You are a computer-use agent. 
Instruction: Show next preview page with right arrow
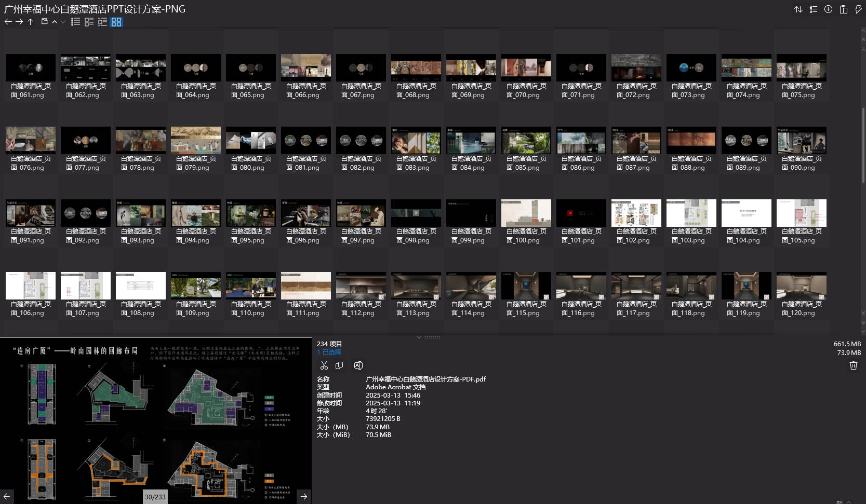(x=304, y=496)
